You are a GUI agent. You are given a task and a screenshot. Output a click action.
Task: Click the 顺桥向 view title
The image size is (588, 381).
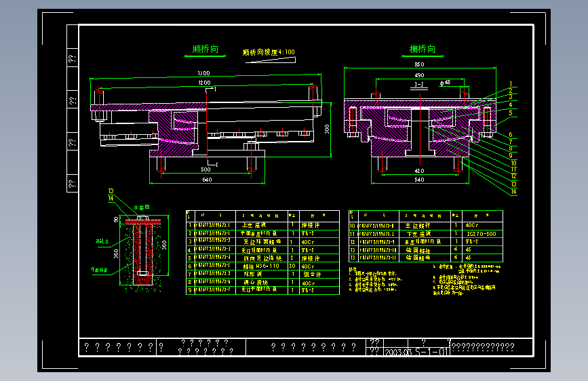[205, 49]
